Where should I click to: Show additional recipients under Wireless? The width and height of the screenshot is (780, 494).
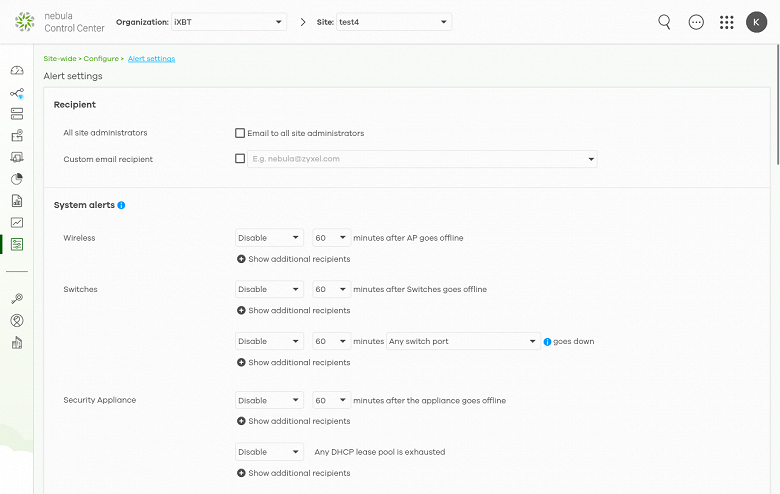[x=294, y=259]
